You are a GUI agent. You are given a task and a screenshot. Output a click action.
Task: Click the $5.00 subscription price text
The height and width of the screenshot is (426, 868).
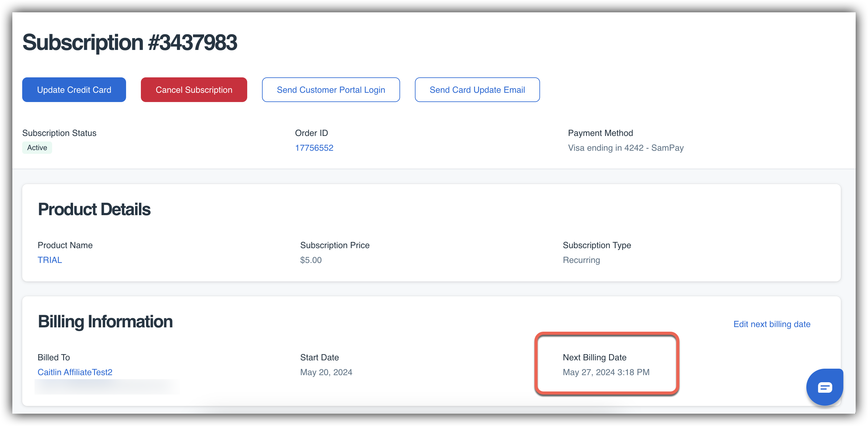click(310, 260)
